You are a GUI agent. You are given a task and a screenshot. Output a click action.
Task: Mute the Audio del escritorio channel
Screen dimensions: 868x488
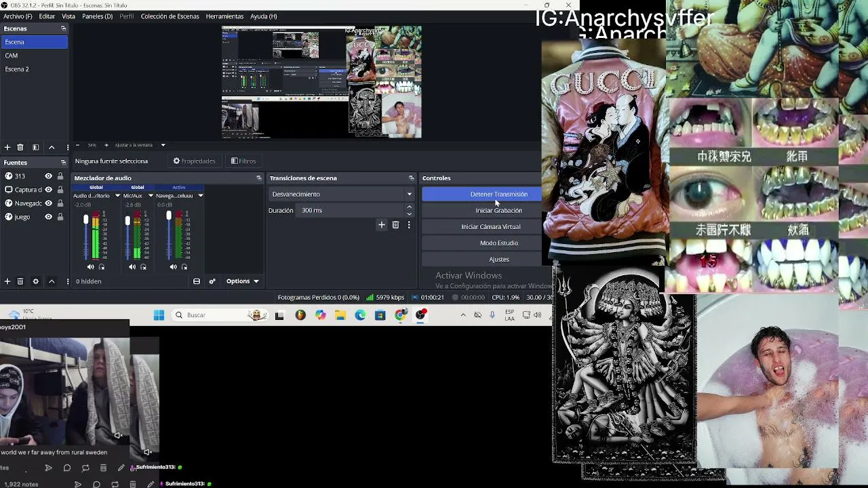pyautogui.click(x=90, y=267)
